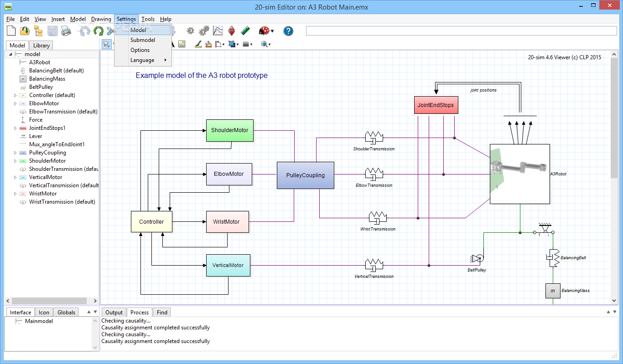Select A3Robot in the model tree
The width and height of the screenshot is (623, 364).
click(x=40, y=62)
